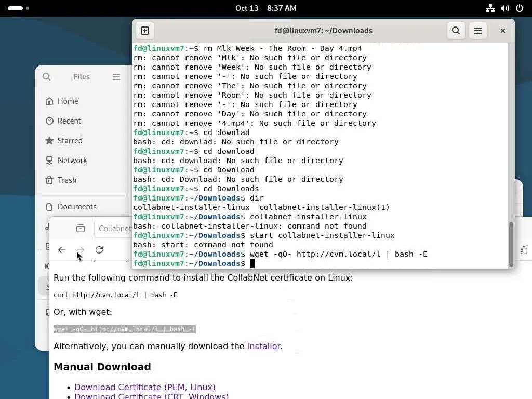Reload the browser page
Image resolution: width=532 pixels, height=399 pixels.
99,250
